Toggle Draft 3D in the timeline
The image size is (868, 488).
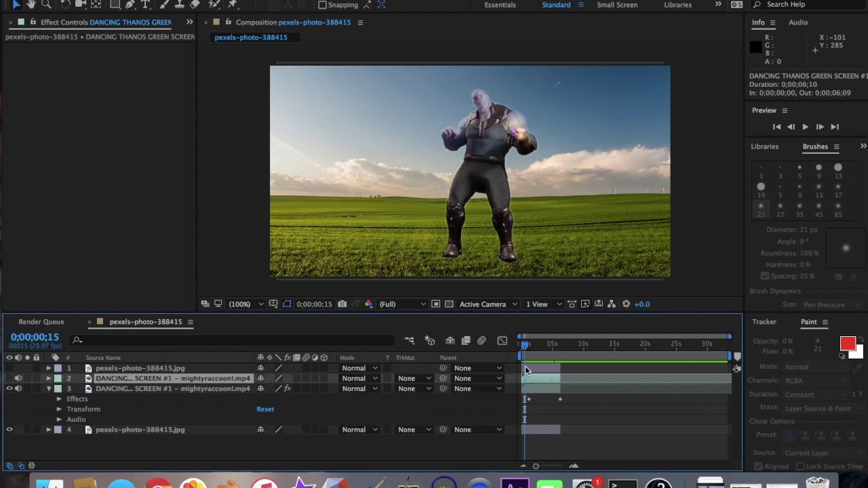point(430,340)
